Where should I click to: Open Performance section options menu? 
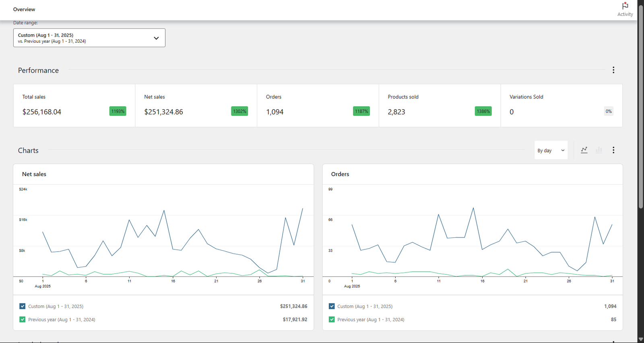[613, 70]
